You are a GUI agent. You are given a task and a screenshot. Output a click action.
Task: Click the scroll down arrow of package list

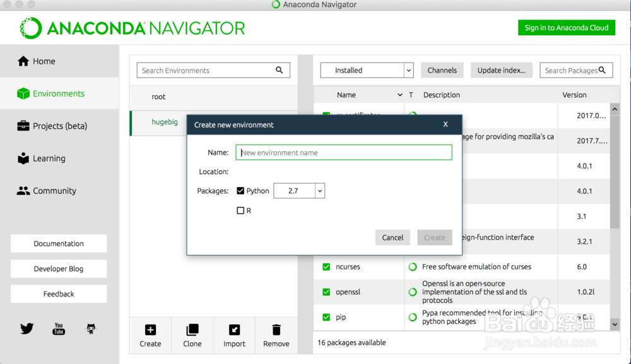[615, 324]
